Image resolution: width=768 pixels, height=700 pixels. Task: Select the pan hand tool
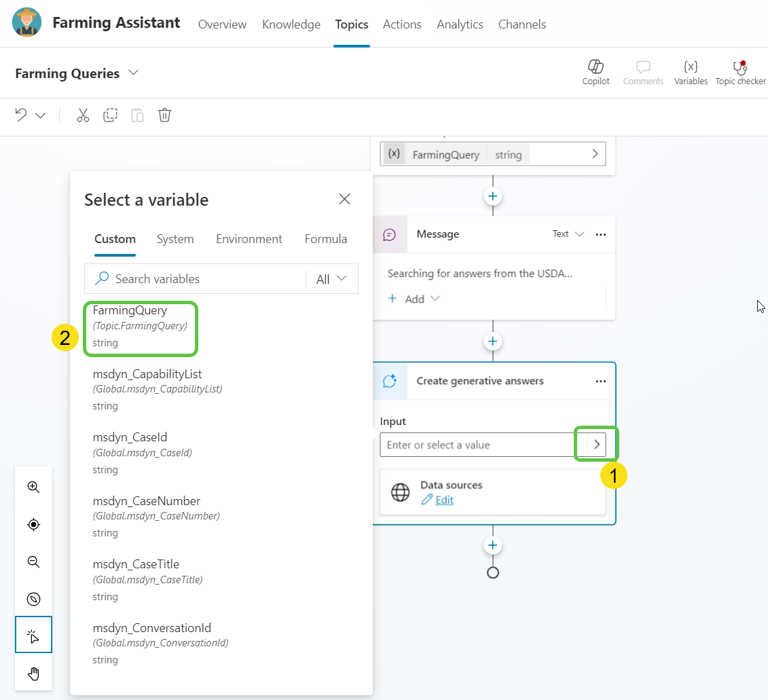(33, 673)
